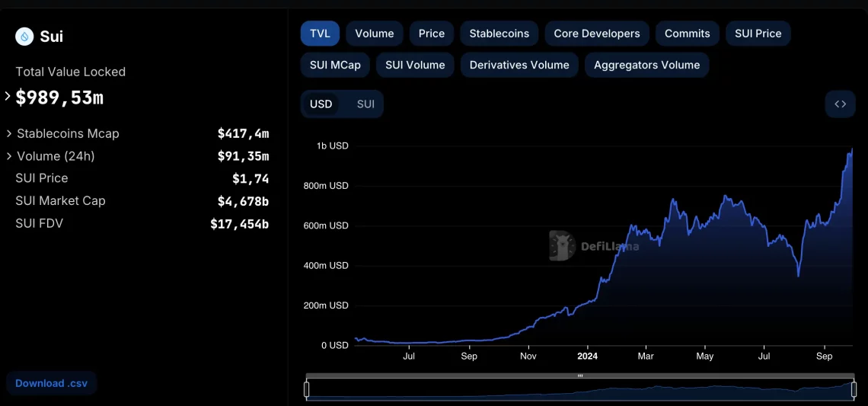Expand the Total Value Locked breakdown

click(x=8, y=97)
